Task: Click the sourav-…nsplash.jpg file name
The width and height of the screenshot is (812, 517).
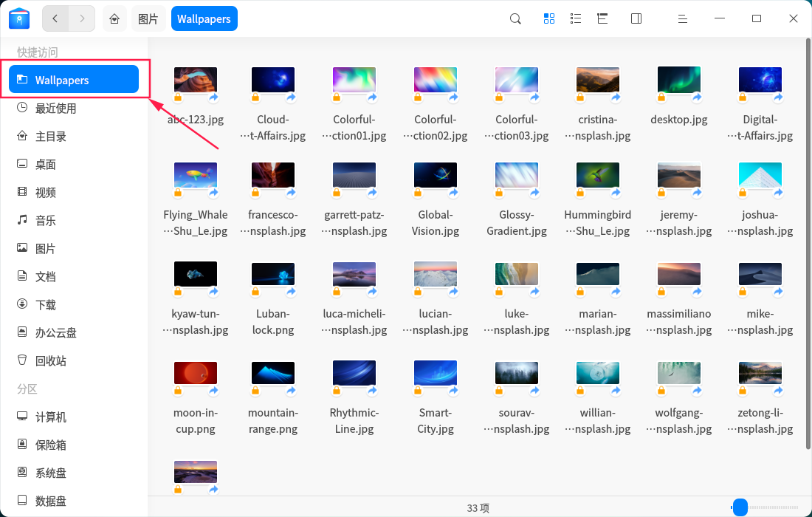Action: (517, 421)
